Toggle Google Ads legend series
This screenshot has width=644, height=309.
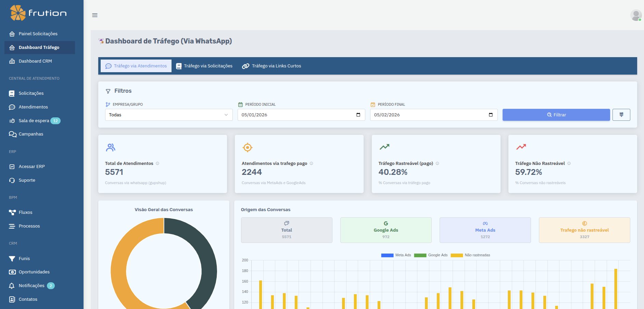click(x=430, y=255)
